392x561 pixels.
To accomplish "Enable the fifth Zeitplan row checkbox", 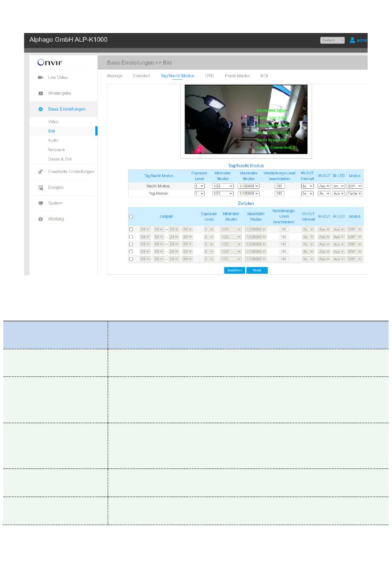I will point(131,259).
